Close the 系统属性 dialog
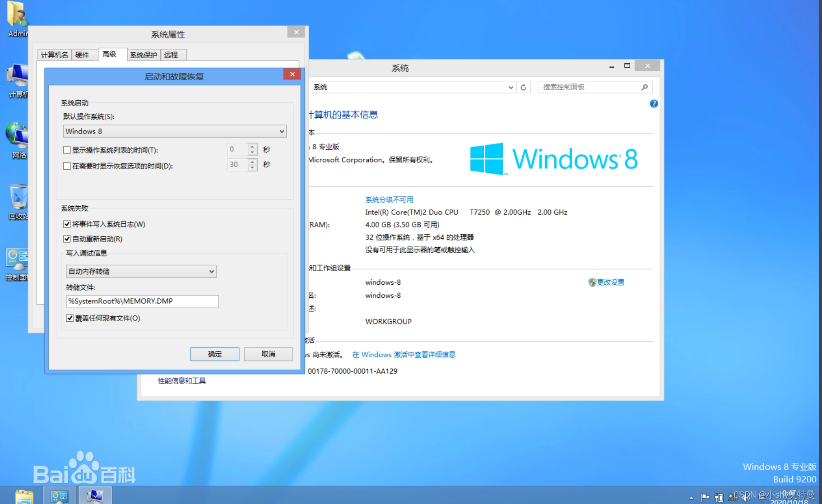The height and width of the screenshot is (504, 822). click(296, 32)
